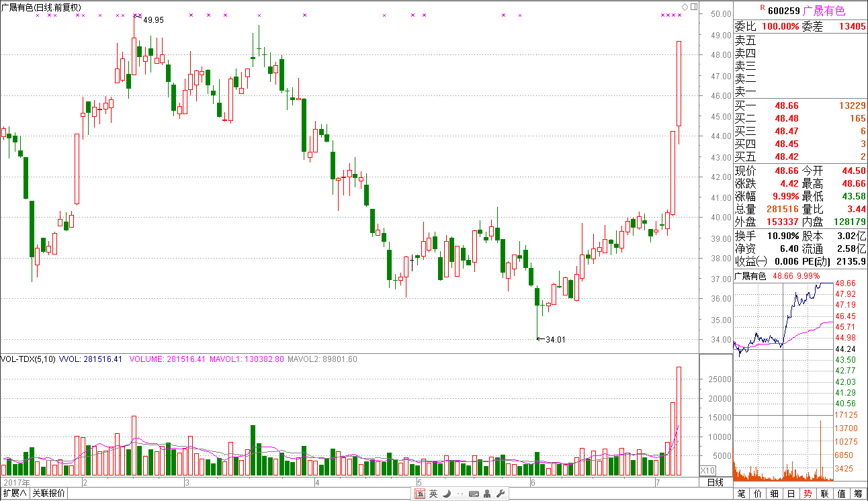Click the square icon at chart top-right
868x501 pixels.
pos(694,7)
